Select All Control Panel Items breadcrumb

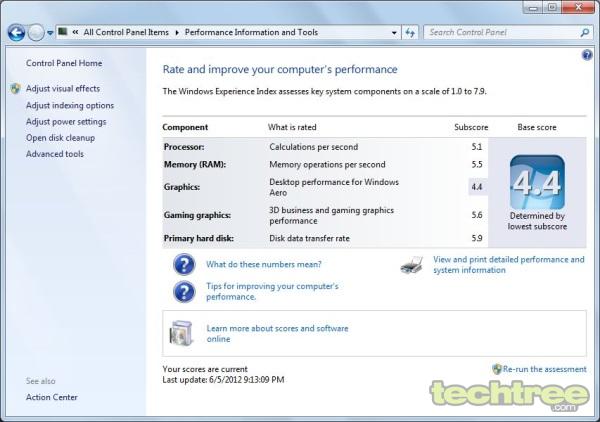(x=126, y=32)
